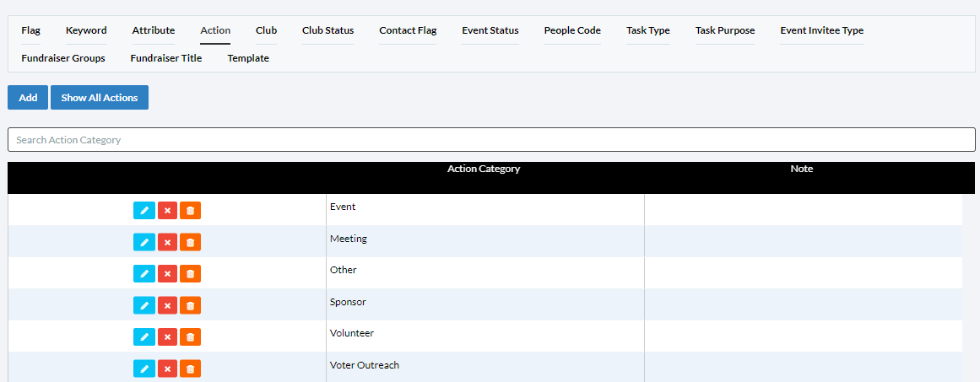Select the Sponsor category text
The height and width of the screenshot is (382, 980).
(348, 302)
